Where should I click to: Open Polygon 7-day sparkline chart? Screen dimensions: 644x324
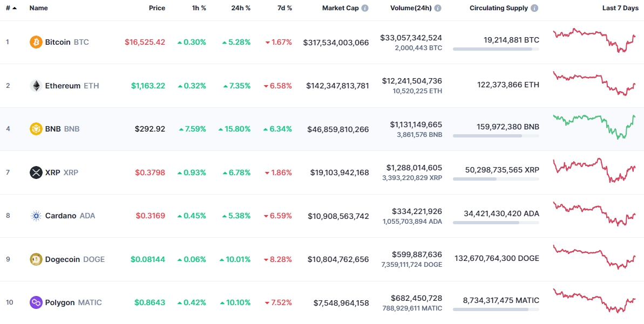(594, 301)
